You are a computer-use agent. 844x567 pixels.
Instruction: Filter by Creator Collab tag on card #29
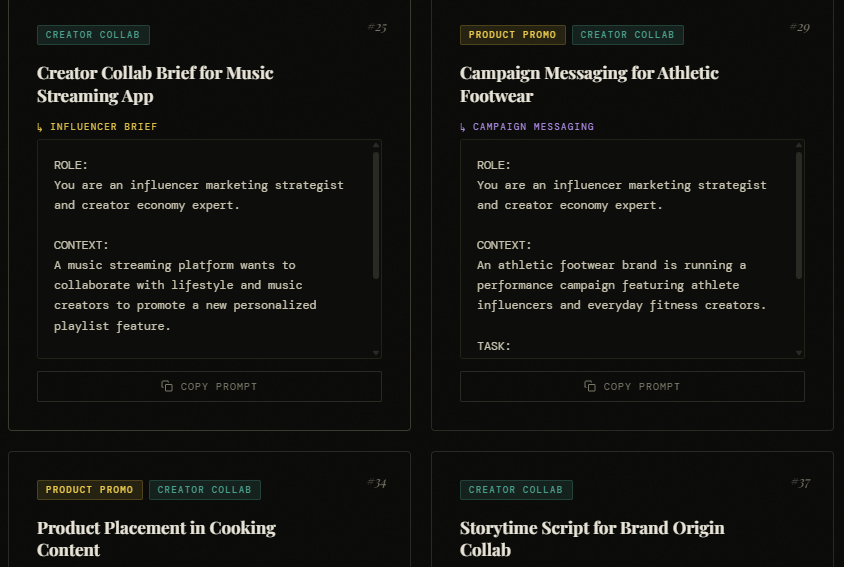(627, 35)
